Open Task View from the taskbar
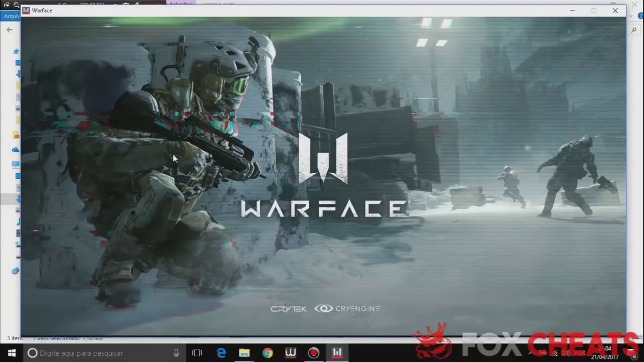The width and height of the screenshot is (644, 362). pos(197,353)
